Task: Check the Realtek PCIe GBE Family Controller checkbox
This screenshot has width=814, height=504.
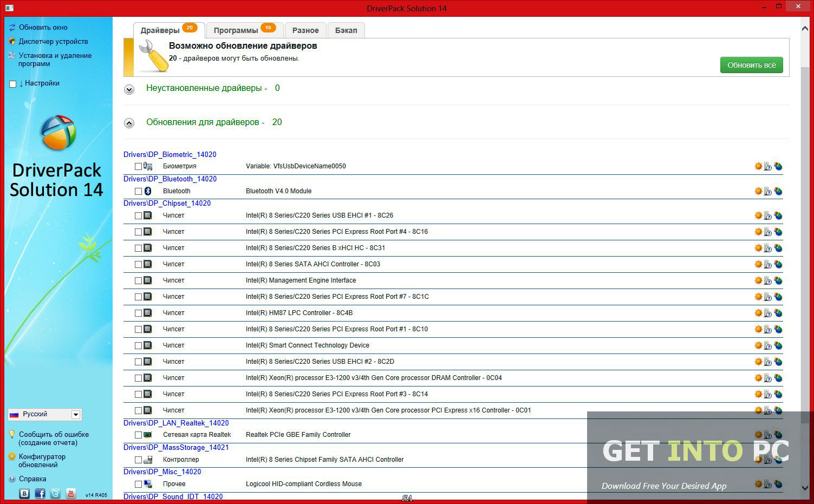Action: point(138,435)
